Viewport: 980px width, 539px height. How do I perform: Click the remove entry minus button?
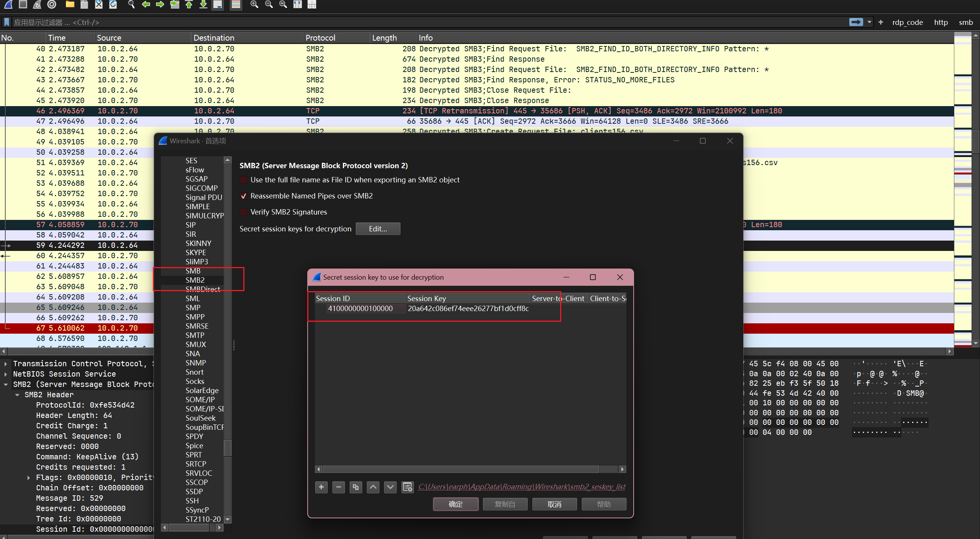coord(338,487)
